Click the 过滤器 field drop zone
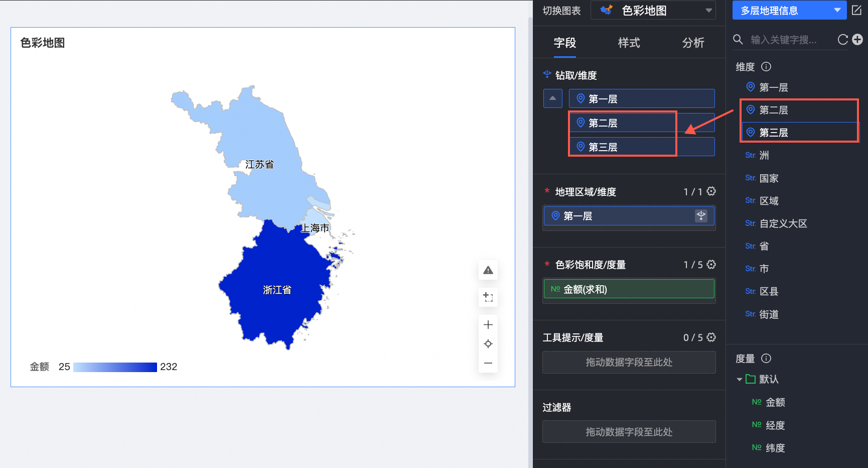The height and width of the screenshot is (468, 868). point(629,432)
